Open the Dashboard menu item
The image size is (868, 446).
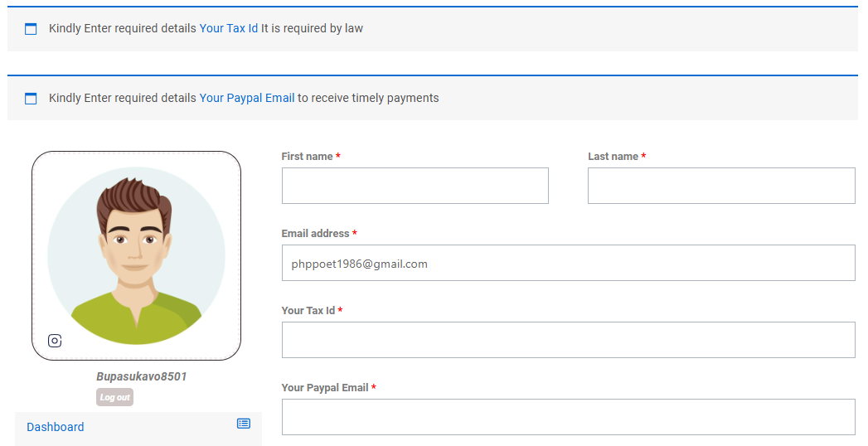click(x=56, y=427)
